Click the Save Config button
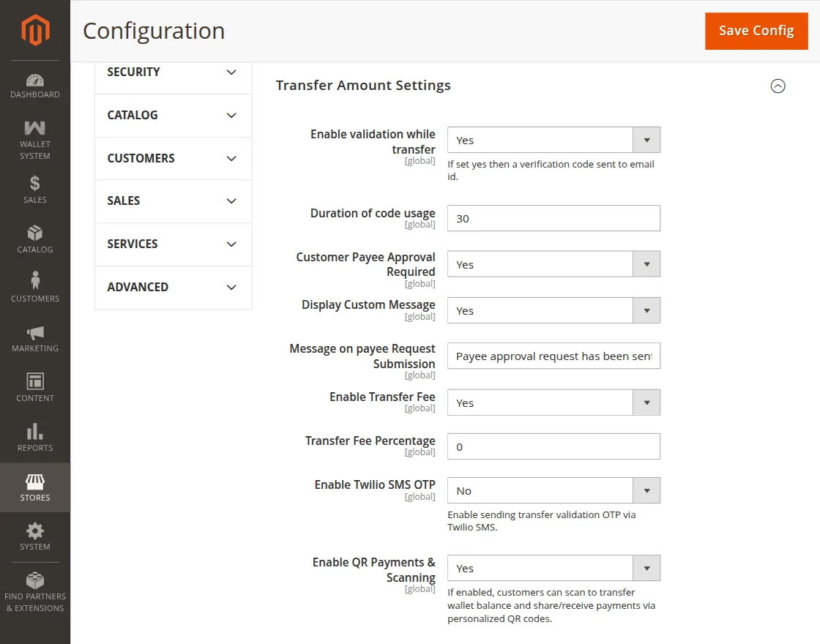Viewport: 820px width, 644px height. point(756,31)
